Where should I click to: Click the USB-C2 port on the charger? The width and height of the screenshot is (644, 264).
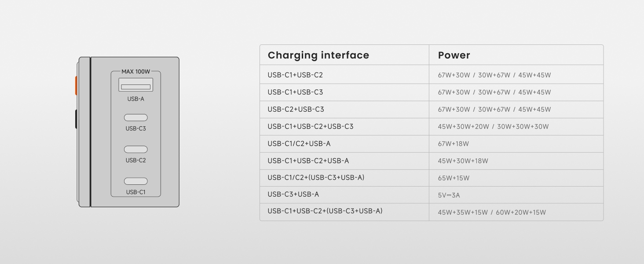pyautogui.click(x=135, y=150)
